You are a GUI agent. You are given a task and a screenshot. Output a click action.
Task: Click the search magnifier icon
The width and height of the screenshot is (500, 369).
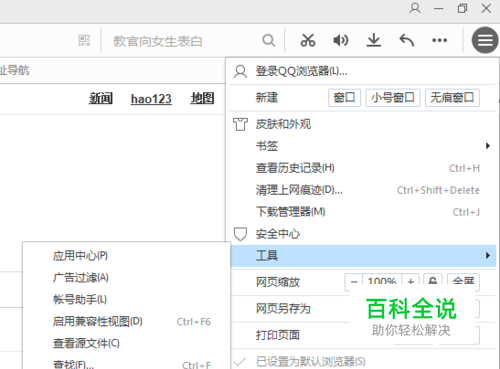pyautogui.click(x=269, y=41)
